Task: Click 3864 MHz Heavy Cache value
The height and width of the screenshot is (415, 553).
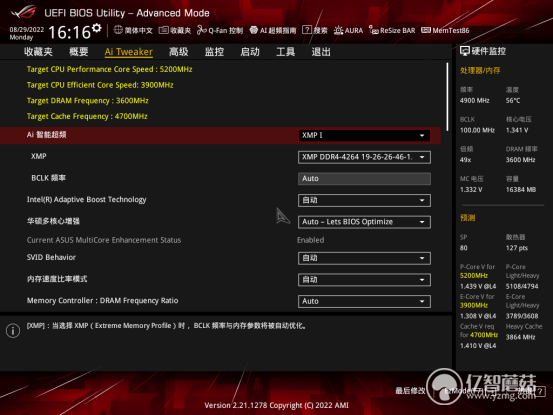Action: pos(521,337)
